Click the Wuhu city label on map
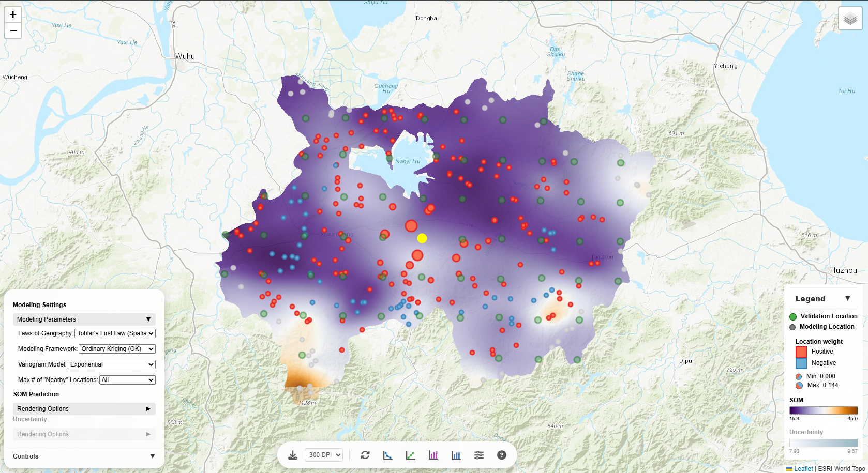The height and width of the screenshot is (473, 868). 185,56
